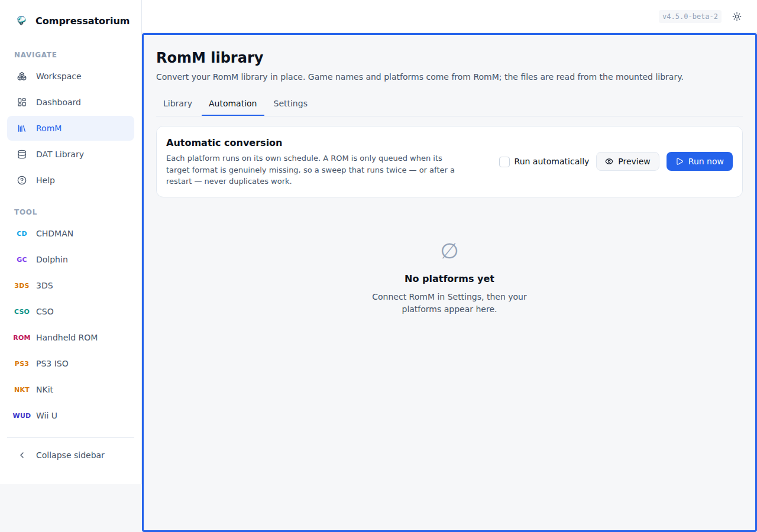Switch to the Library tab
This screenshot has height=532, width=757.
[x=177, y=103]
